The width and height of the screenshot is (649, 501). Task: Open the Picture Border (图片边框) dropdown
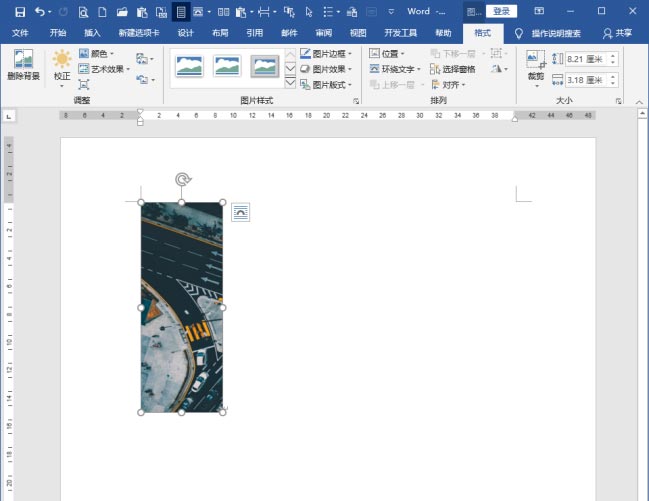tap(326, 54)
